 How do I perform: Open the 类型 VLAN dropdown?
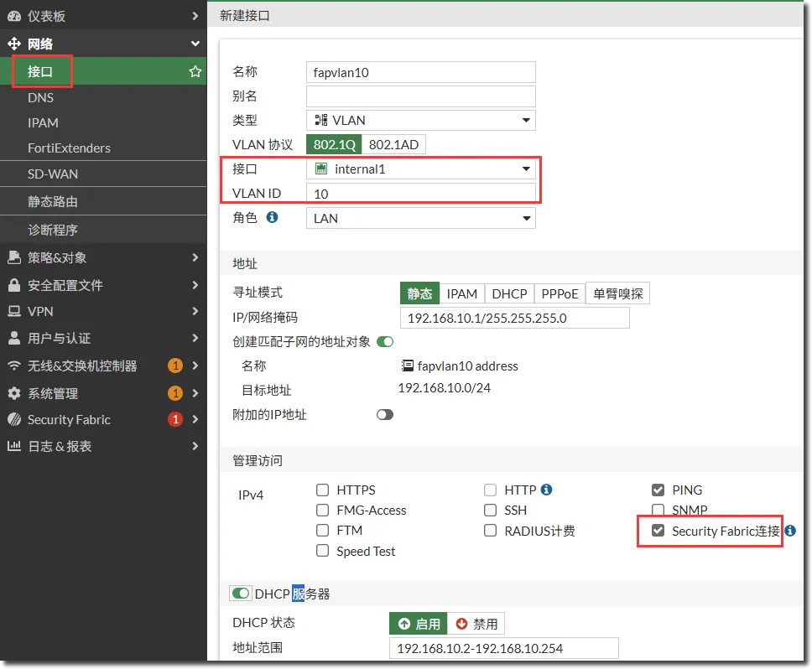pyautogui.click(x=421, y=121)
